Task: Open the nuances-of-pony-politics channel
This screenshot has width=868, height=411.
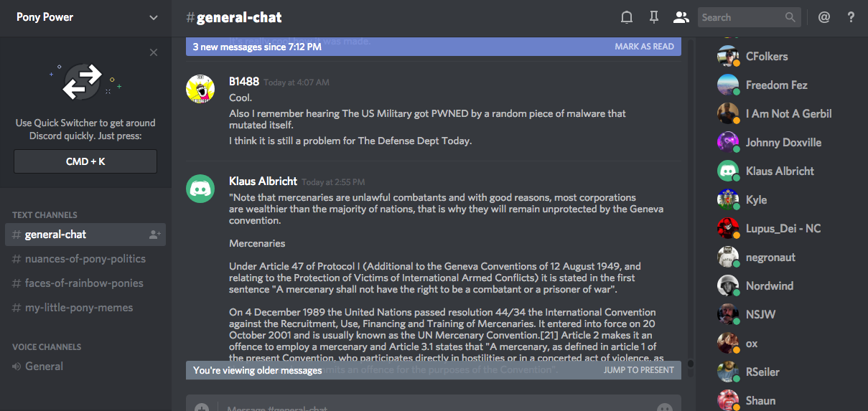Action: (85, 259)
